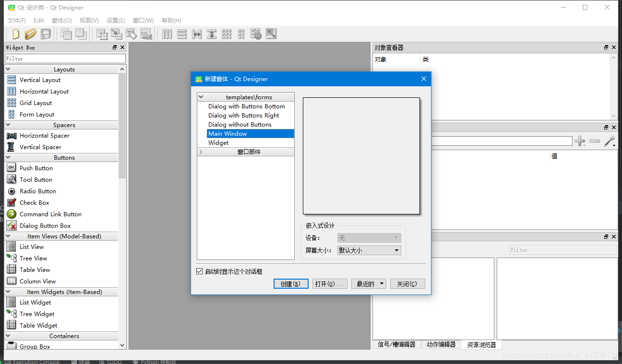Click the Widget Box Filter field
Screen dimensions: 622x364
(x=65, y=59)
